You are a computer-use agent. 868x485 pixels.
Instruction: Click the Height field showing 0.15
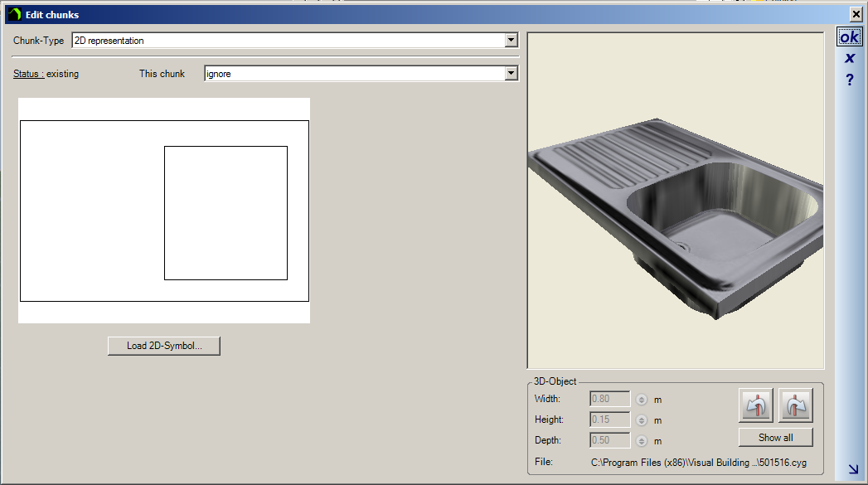pos(609,420)
